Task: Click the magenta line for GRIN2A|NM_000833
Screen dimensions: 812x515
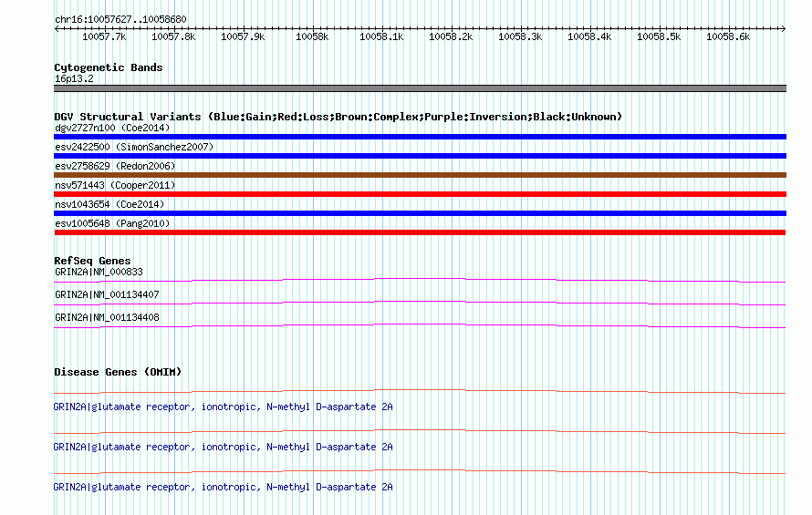Action: (420, 280)
